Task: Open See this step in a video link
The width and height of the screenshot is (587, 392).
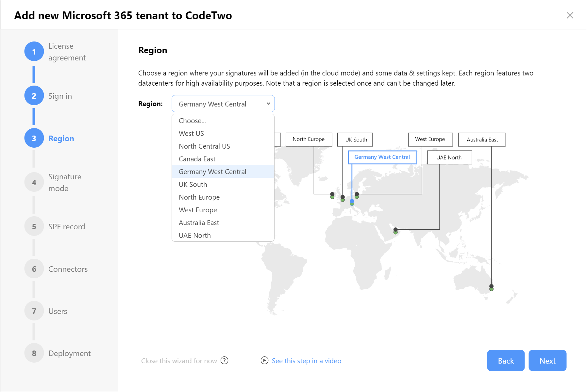Action: point(307,361)
